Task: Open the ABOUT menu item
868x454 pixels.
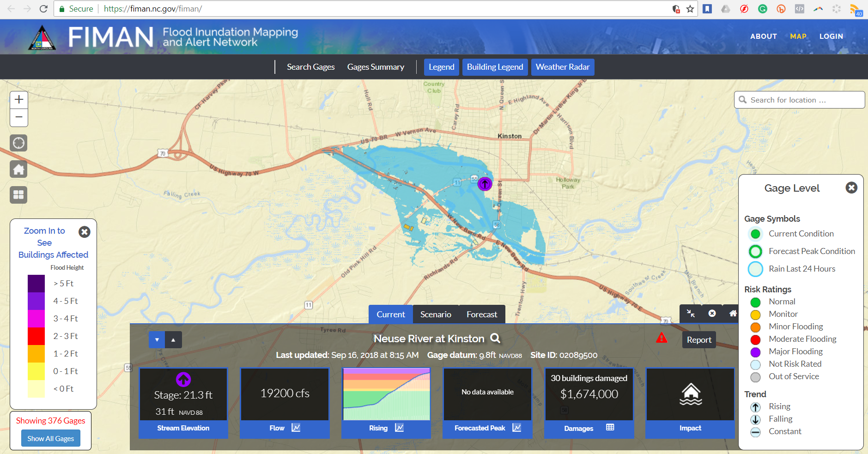Action: point(763,36)
